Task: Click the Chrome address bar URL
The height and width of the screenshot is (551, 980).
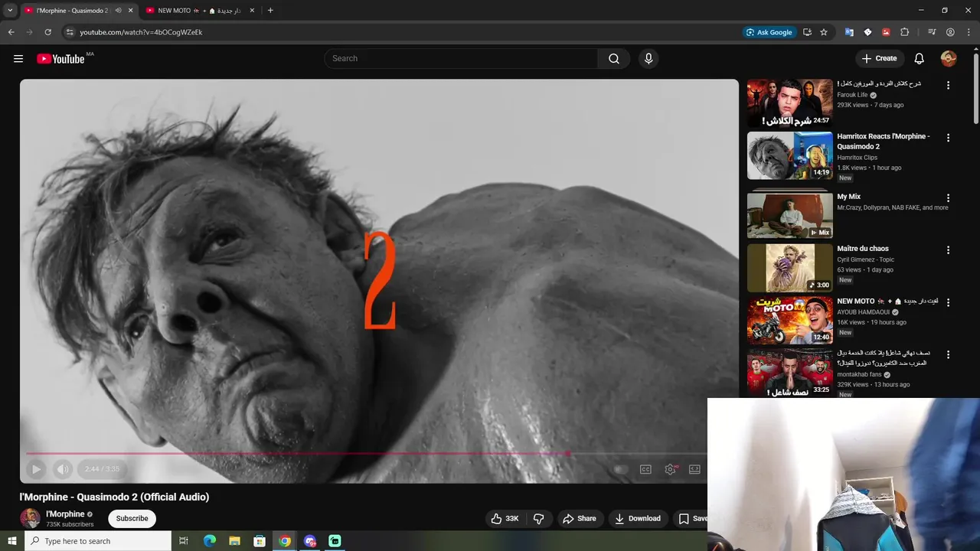Action: pyautogui.click(x=141, y=32)
